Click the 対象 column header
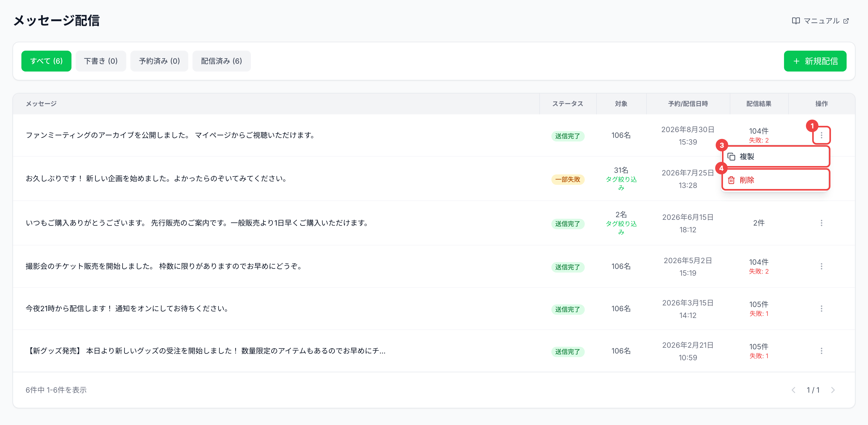Image resolution: width=868 pixels, height=425 pixels. (621, 104)
